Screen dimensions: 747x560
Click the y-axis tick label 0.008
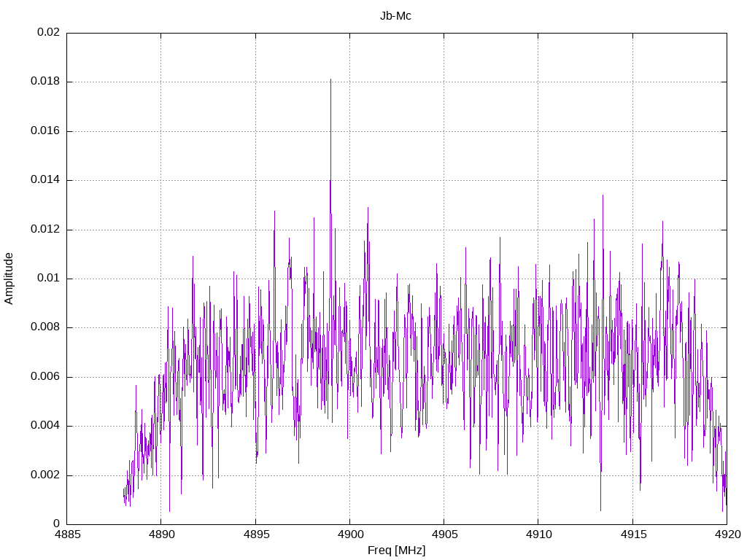point(45,327)
